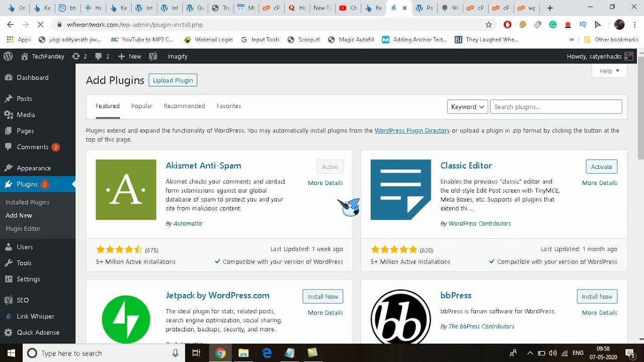This screenshot has height=362, width=644.
Task: Click the Yoast SEO icon in the admin bar
Action: [x=153, y=56]
